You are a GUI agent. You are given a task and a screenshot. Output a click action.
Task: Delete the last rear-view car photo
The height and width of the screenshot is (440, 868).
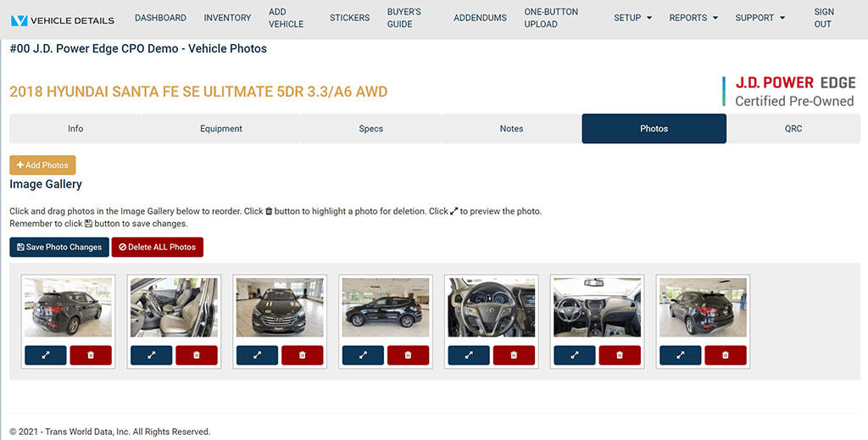[x=726, y=355]
